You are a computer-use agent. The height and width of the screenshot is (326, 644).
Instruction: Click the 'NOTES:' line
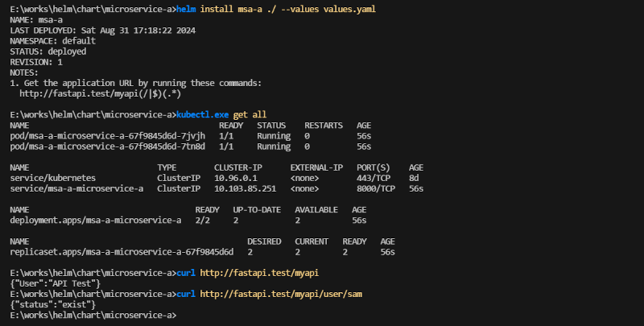24,72
